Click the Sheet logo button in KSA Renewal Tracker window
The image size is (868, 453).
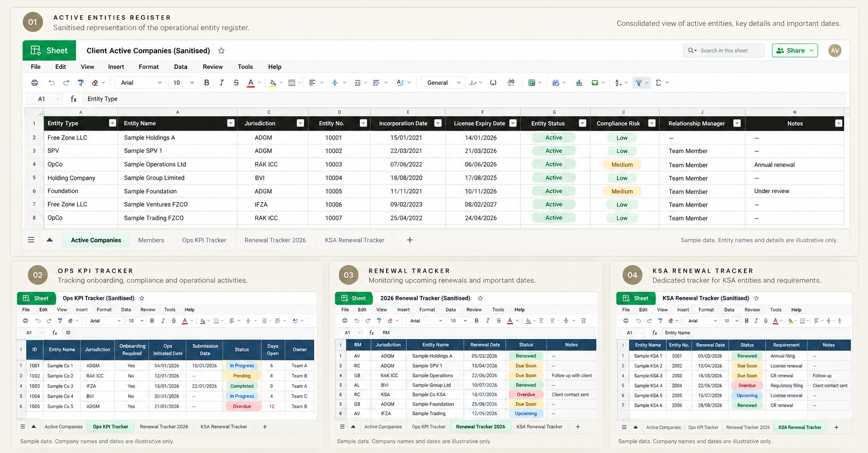pyautogui.click(x=635, y=298)
